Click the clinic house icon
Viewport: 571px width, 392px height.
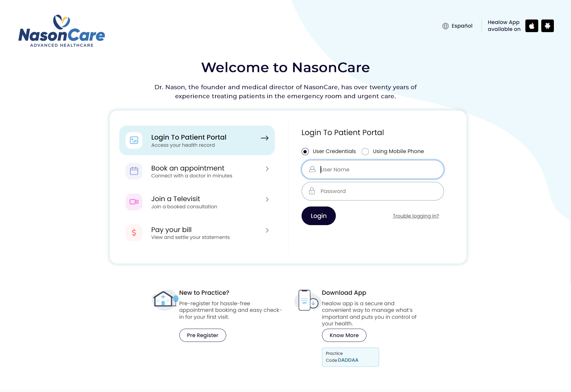[165, 300]
